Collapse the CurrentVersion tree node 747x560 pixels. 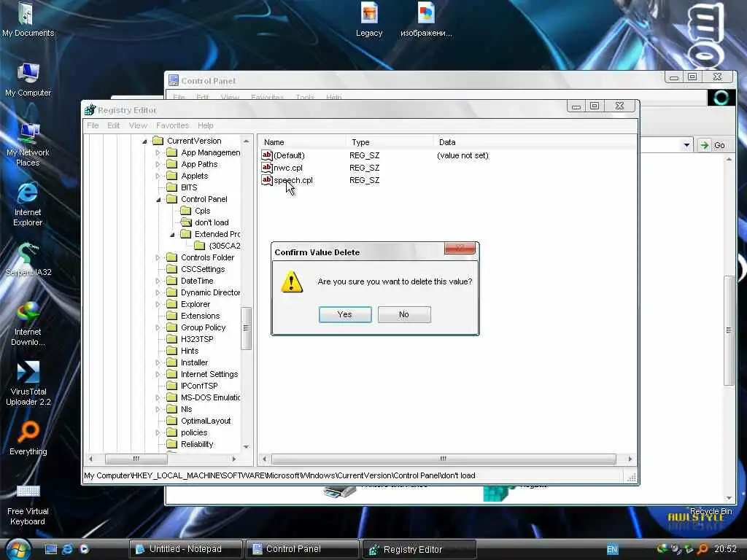(x=144, y=141)
